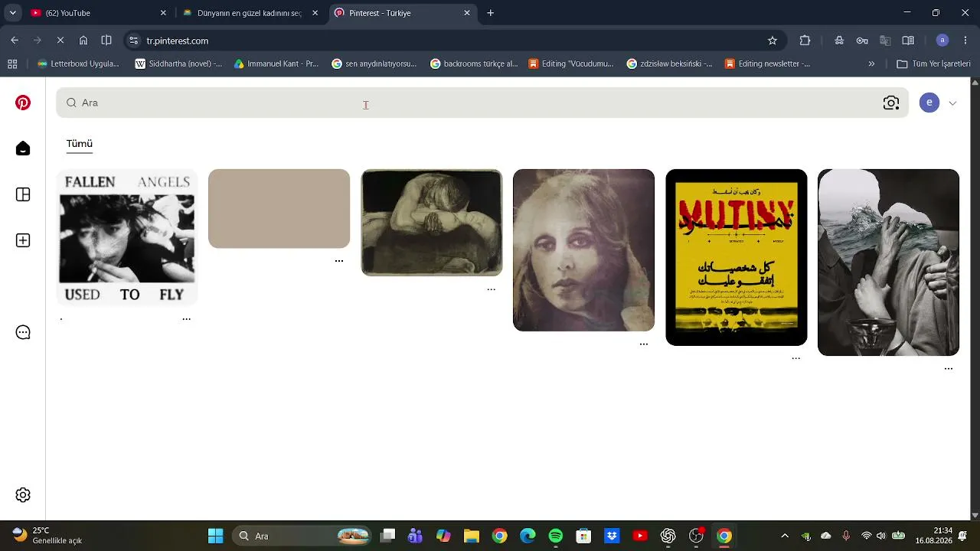Bookmark this page with the star

(x=773, y=41)
